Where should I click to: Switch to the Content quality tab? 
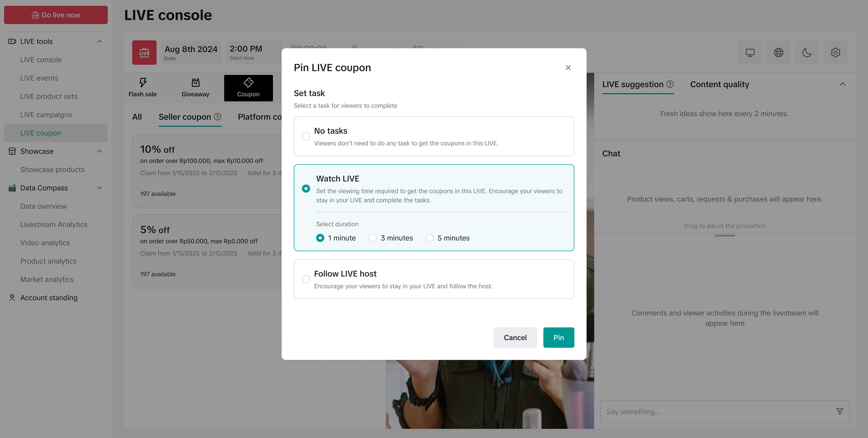719,84
